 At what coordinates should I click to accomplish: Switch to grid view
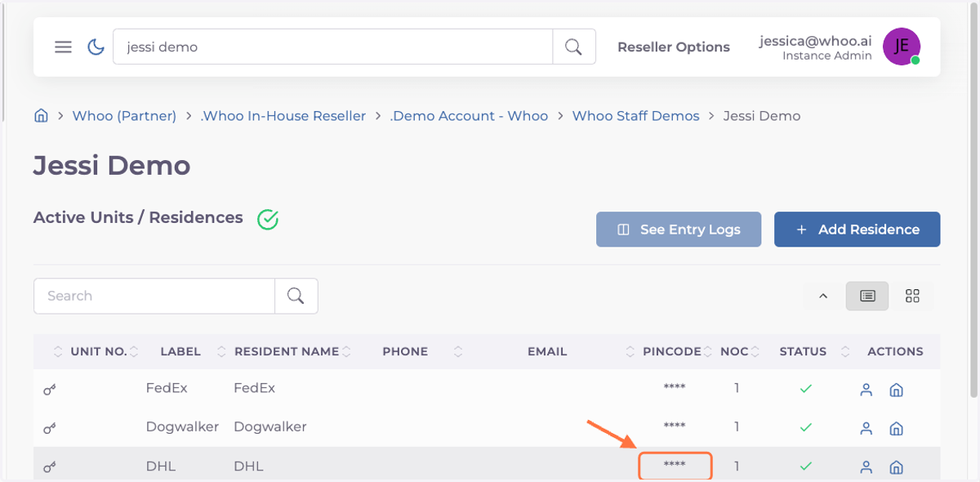pyautogui.click(x=912, y=296)
